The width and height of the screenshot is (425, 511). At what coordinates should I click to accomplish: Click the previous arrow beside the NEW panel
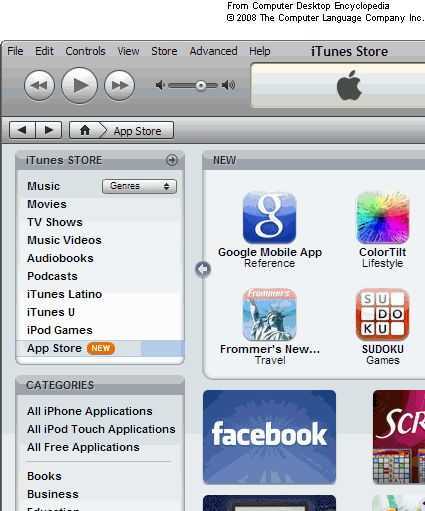(203, 269)
